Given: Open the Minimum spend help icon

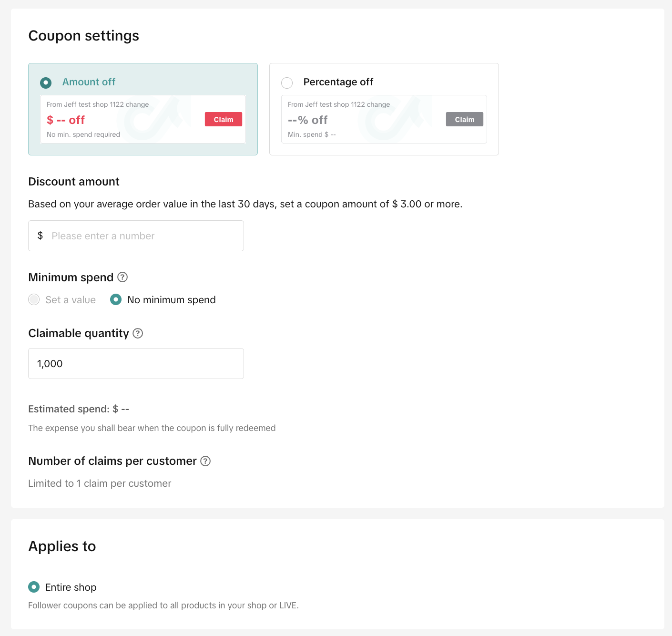Looking at the screenshot, I should (x=122, y=277).
